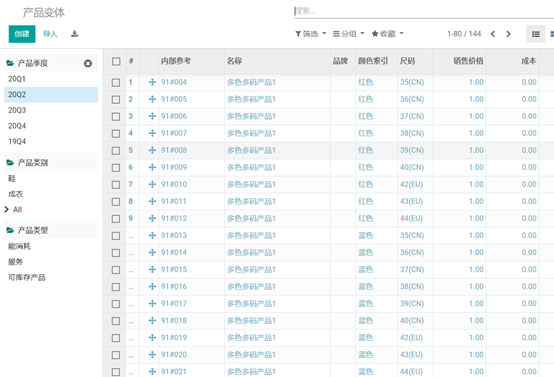Click drag handle icon for row 91#005
Viewport: 554px width, 377px height.
click(152, 99)
